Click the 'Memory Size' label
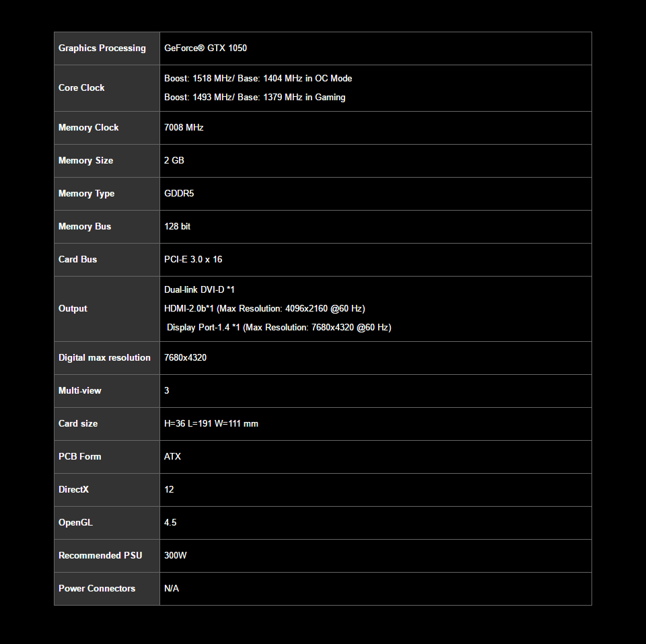Image resolution: width=646 pixels, height=644 pixels. (x=85, y=161)
